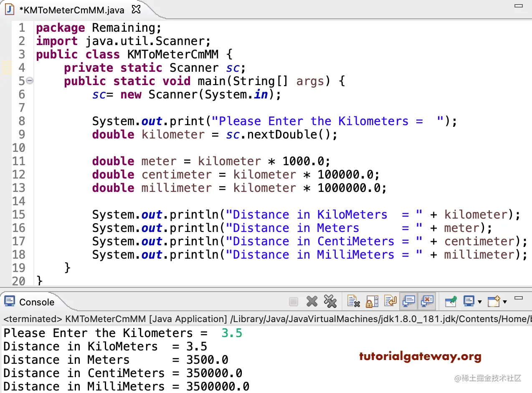Viewport: 532px width, 393px height.
Task: Pin the console view
Action: [451, 301]
